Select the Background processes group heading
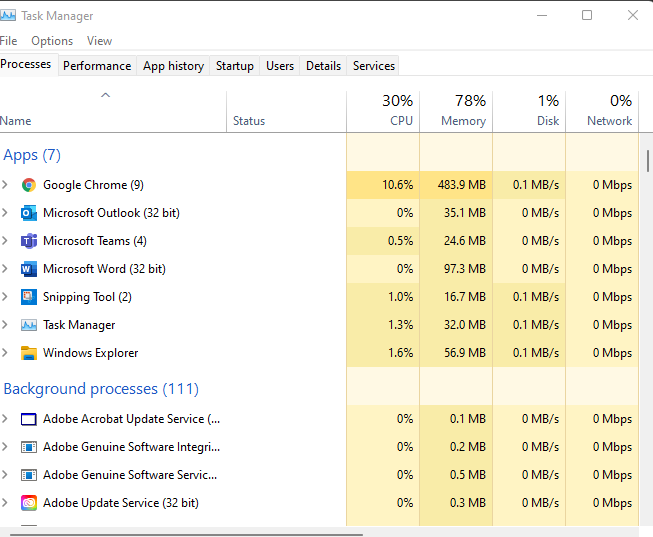The image size is (653, 537). point(101,389)
